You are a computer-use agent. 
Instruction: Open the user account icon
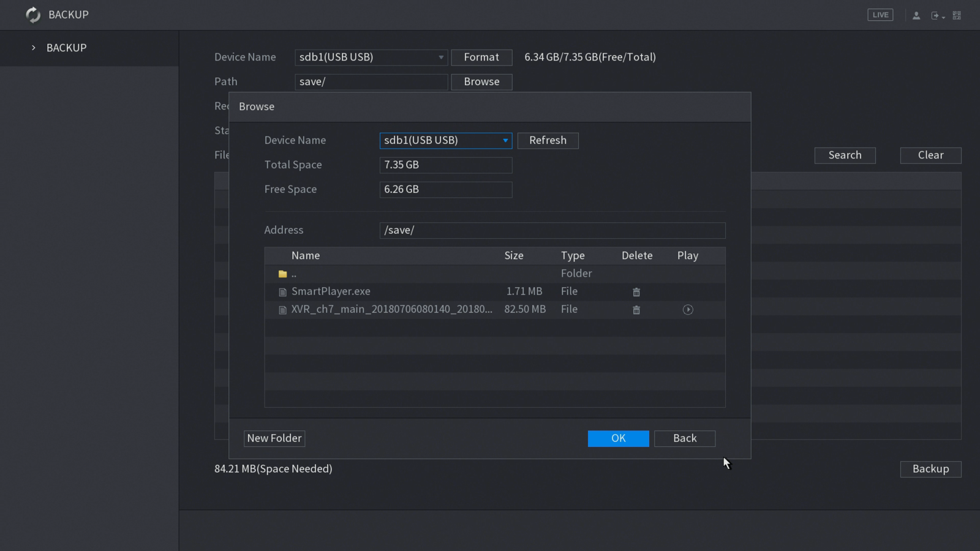[916, 15]
